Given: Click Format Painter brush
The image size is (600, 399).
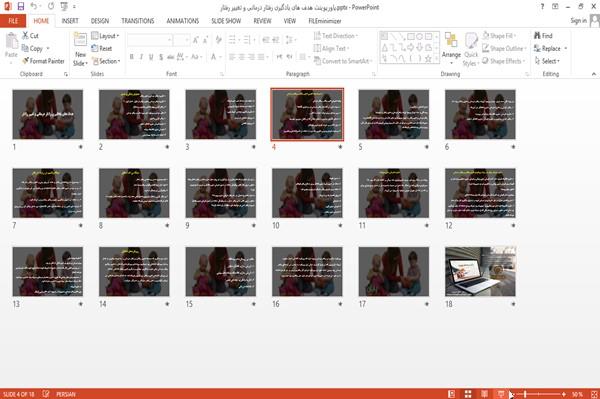Looking at the screenshot, I should [x=43, y=61].
